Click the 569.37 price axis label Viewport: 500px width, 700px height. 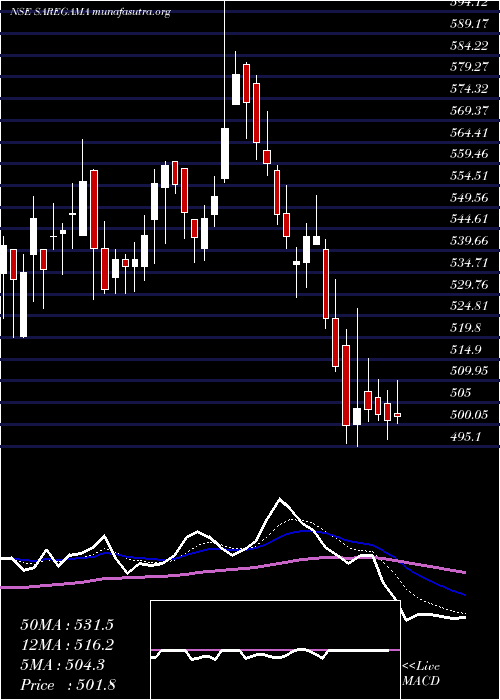(x=468, y=110)
